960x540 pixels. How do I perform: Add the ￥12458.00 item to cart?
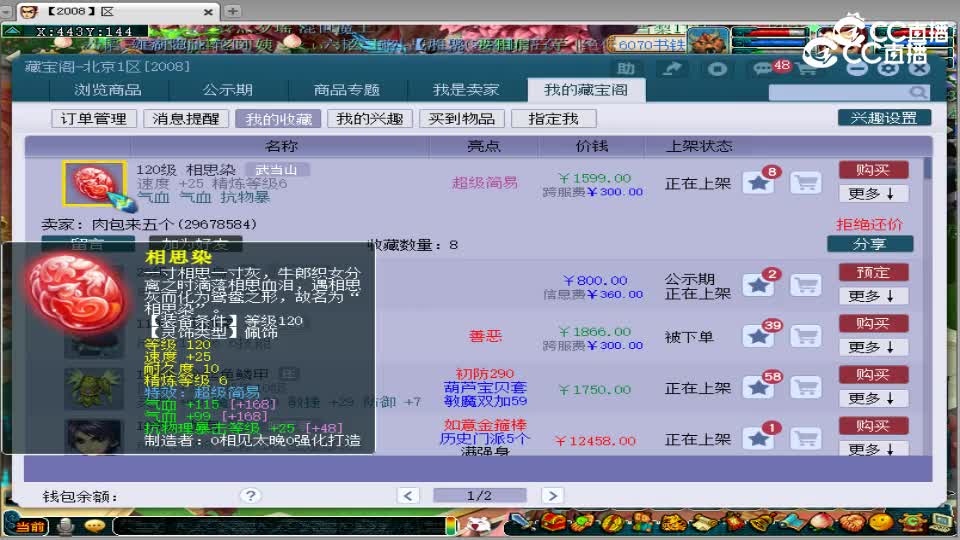(806, 438)
